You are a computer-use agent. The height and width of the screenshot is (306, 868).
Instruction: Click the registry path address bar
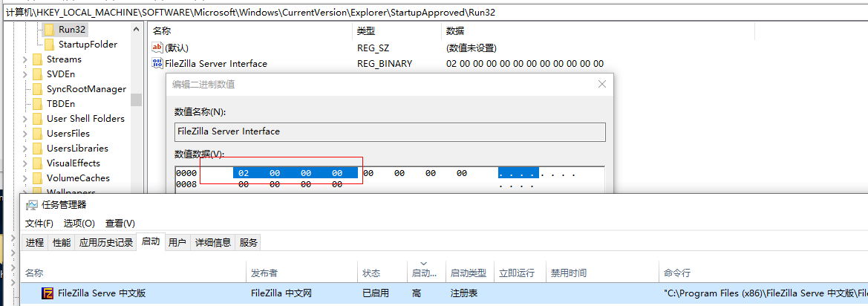tap(434, 12)
